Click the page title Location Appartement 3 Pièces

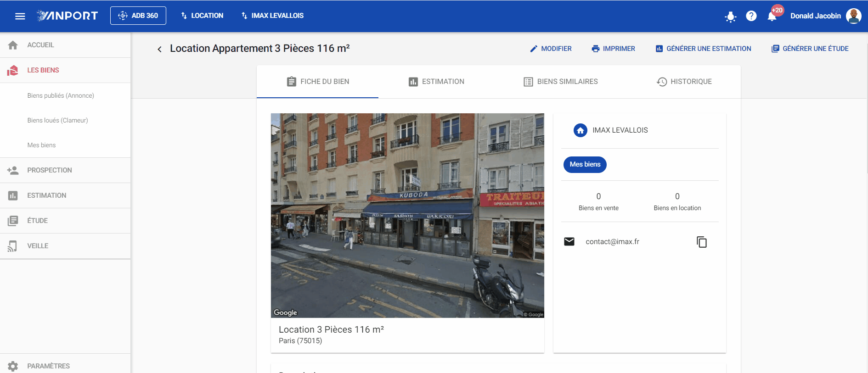click(x=260, y=49)
